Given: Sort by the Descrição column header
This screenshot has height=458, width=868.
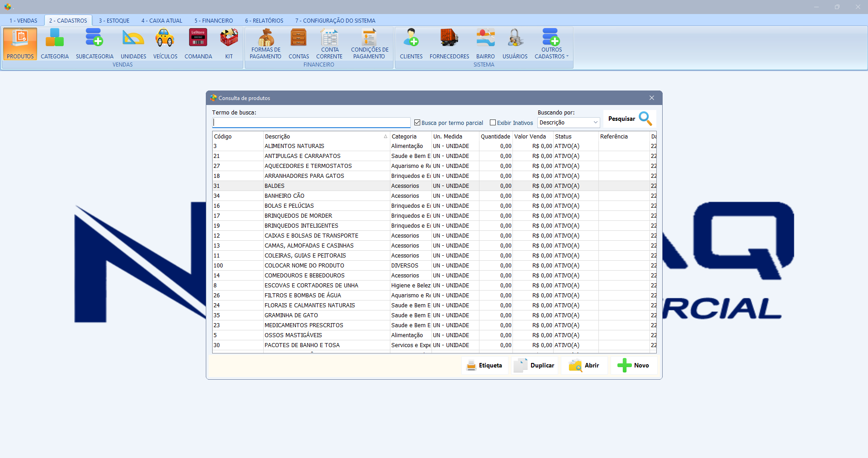Looking at the screenshot, I should (326, 136).
